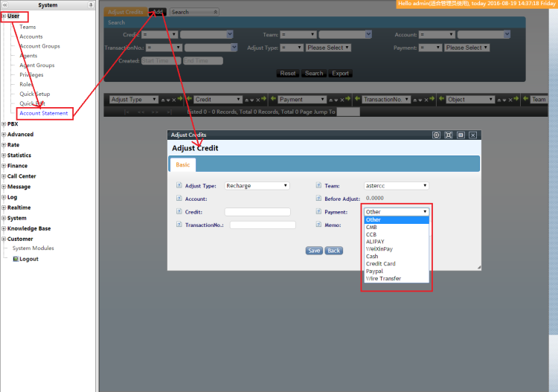
Task: Open the Team dropdown showing astercc
Action: coord(397,186)
